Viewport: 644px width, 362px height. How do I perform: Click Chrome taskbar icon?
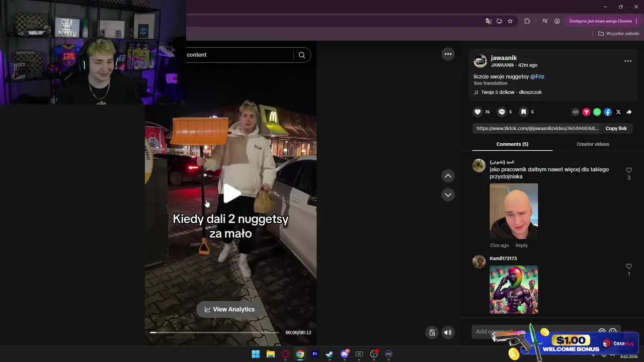click(300, 354)
